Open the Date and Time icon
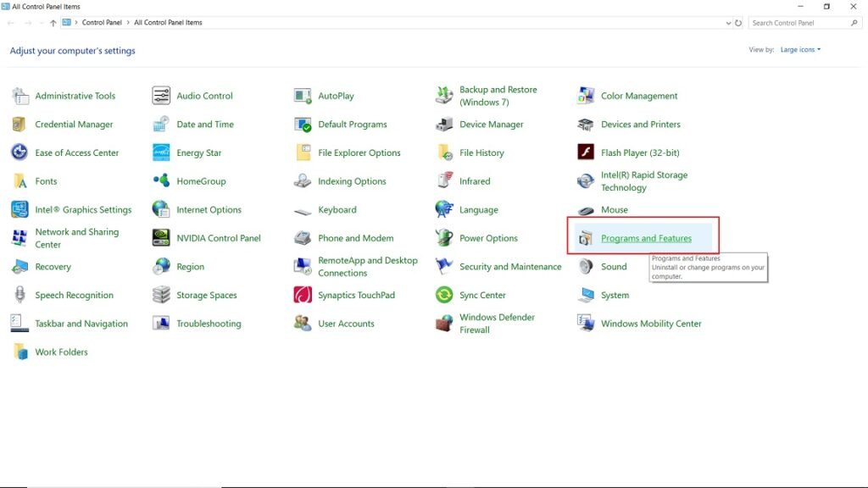Screen dimensions: 868x488 161,125
